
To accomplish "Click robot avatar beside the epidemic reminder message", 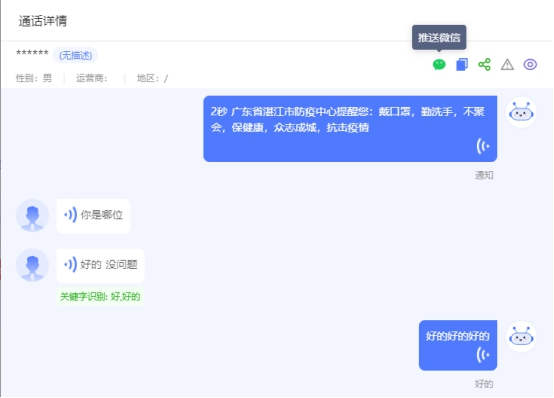I will 521,112.
